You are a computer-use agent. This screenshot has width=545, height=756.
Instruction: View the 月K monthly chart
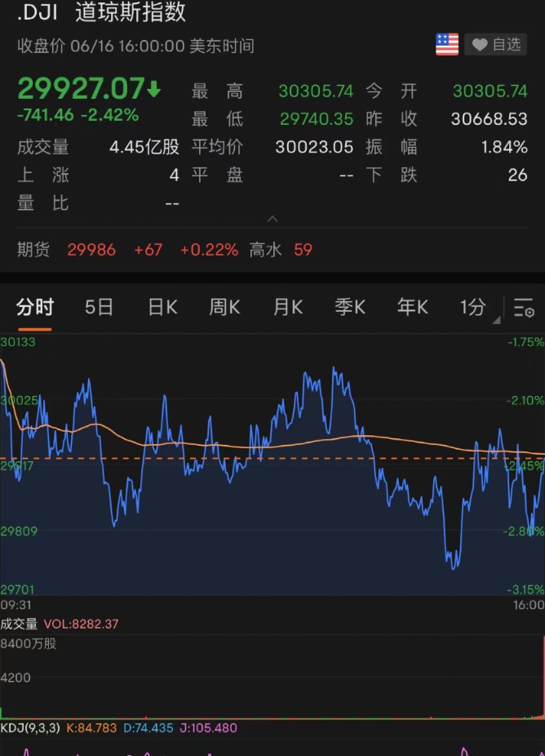click(287, 307)
